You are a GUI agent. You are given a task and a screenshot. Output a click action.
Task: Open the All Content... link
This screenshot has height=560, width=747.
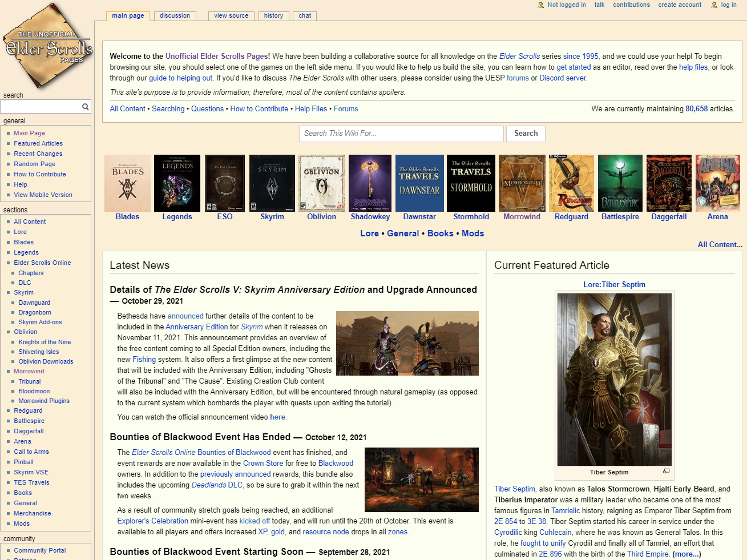click(x=720, y=245)
